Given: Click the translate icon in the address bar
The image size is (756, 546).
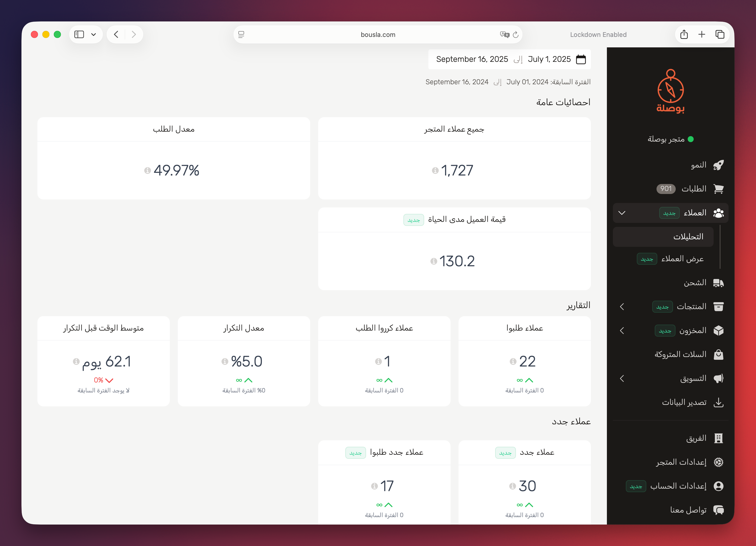Looking at the screenshot, I should pos(504,34).
